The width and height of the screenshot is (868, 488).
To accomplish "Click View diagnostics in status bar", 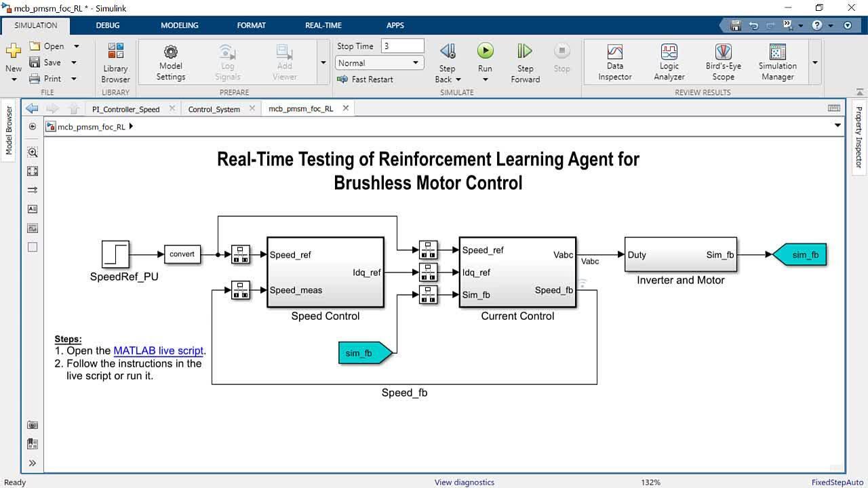I will [464, 483].
